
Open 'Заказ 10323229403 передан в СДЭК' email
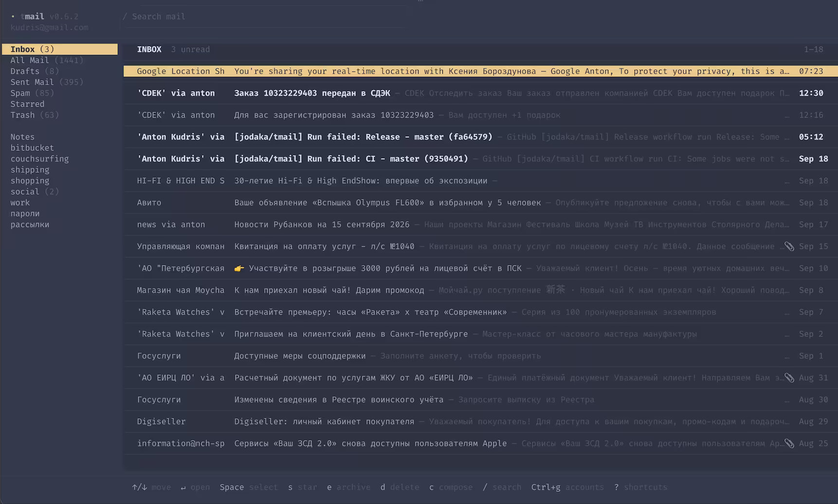480,93
